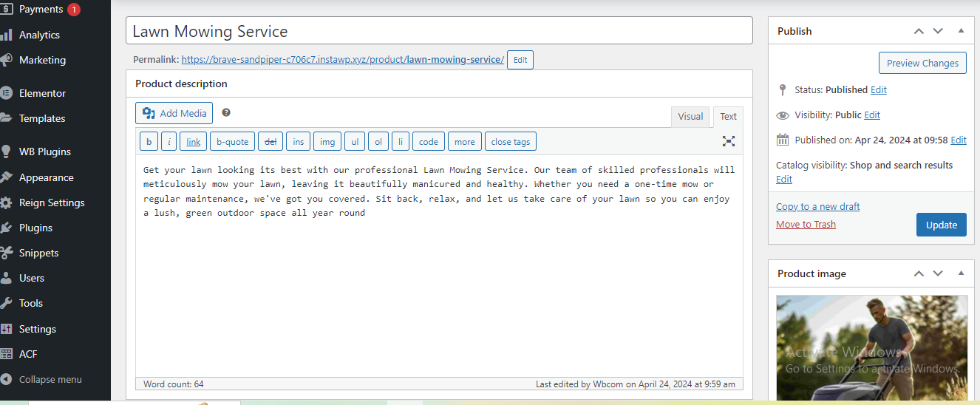Click the Reign Settings gear icon
Screen dimensions: 980x405
(7, 202)
